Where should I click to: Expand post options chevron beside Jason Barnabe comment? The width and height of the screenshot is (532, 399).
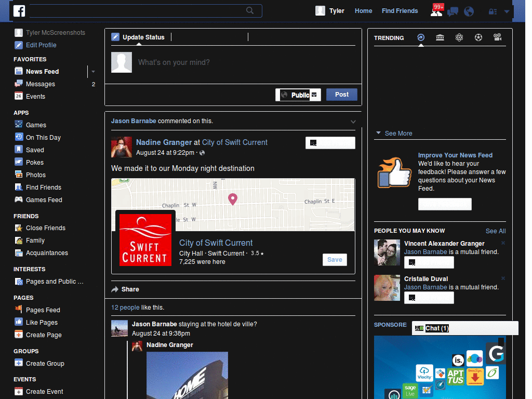[x=353, y=122]
